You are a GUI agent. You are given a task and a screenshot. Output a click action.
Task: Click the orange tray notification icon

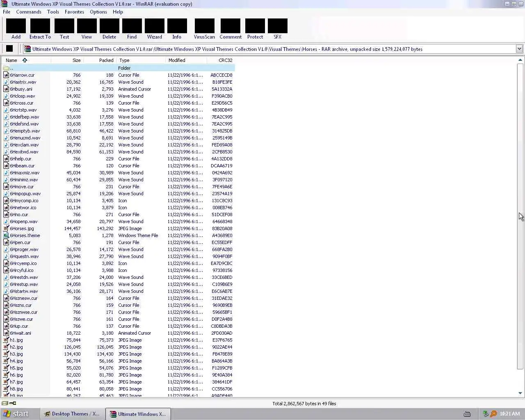click(x=493, y=414)
